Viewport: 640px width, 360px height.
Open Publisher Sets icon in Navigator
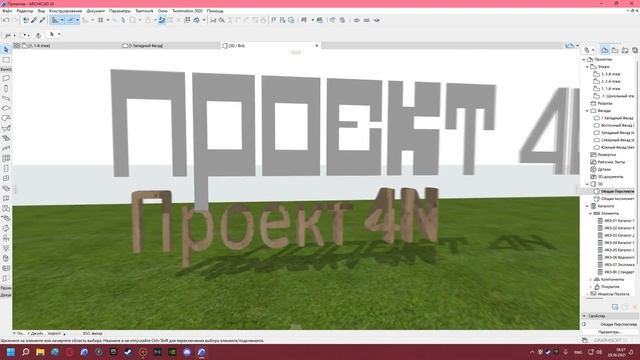(635, 50)
